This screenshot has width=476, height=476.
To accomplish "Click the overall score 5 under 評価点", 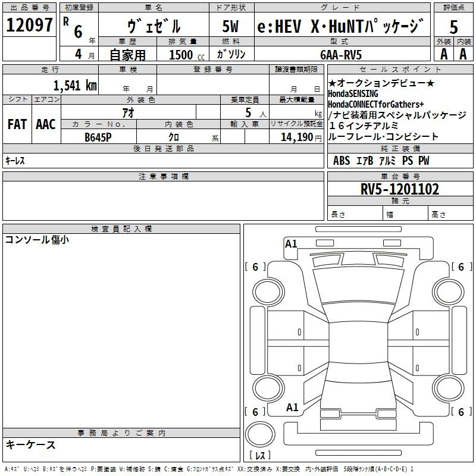I will click(453, 27).
